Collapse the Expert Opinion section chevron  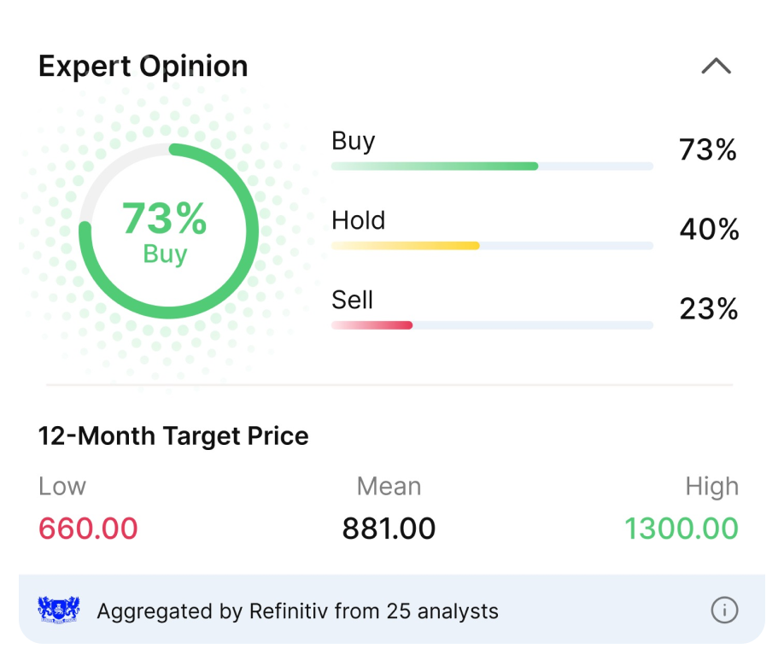tap(716, 66)
